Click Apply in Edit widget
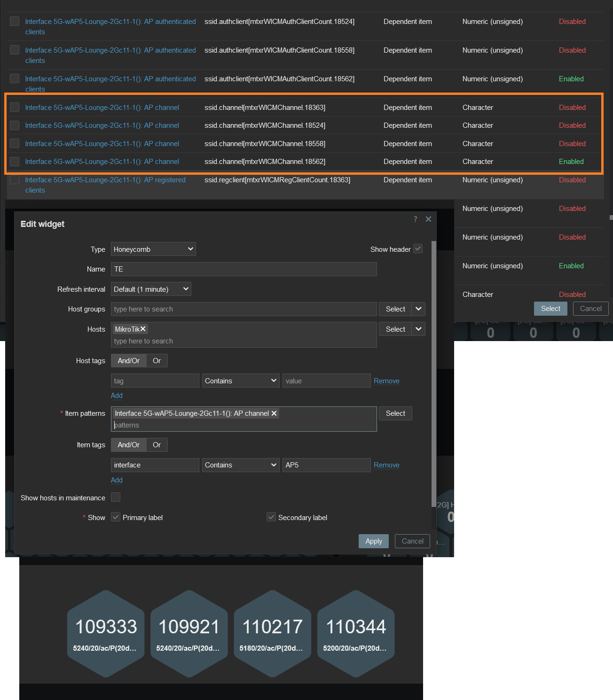The width and height of the screenshot is (613, 700). point(374,541)
